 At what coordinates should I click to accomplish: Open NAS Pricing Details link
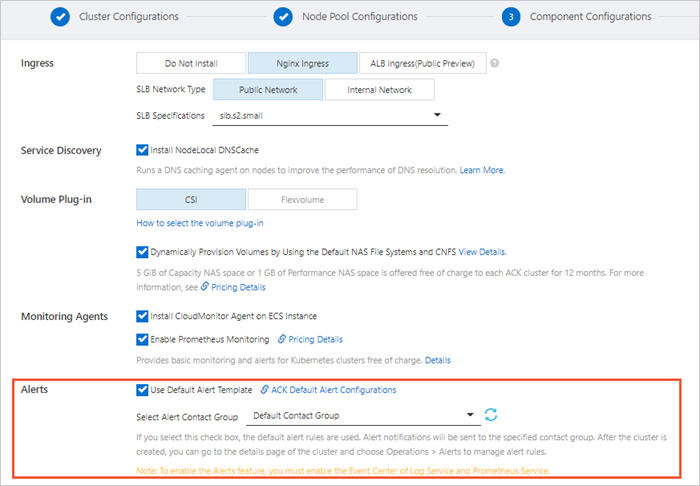pyautogui.click(x=238, y=287)
